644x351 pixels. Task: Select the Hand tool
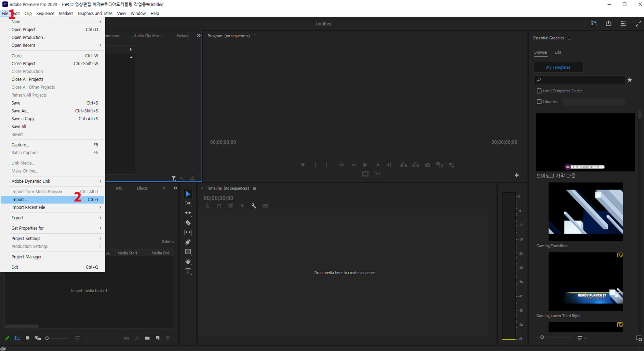[188, 261]
